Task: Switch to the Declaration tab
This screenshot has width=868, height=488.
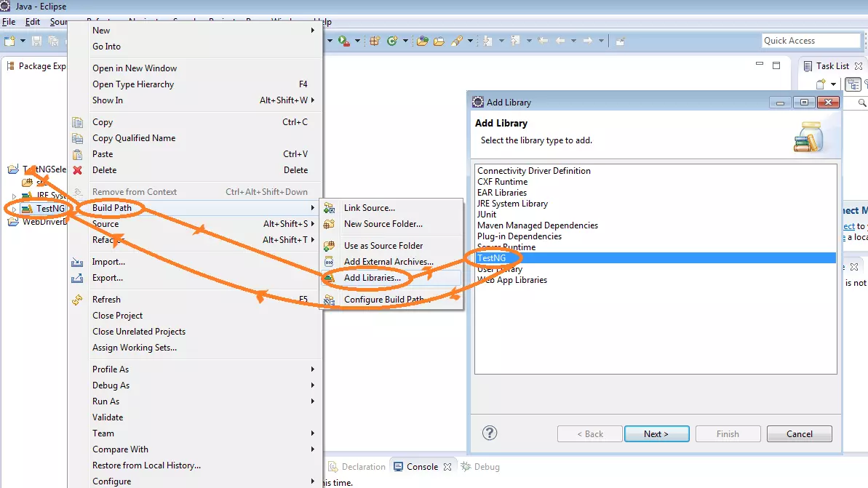Action: 357,466
